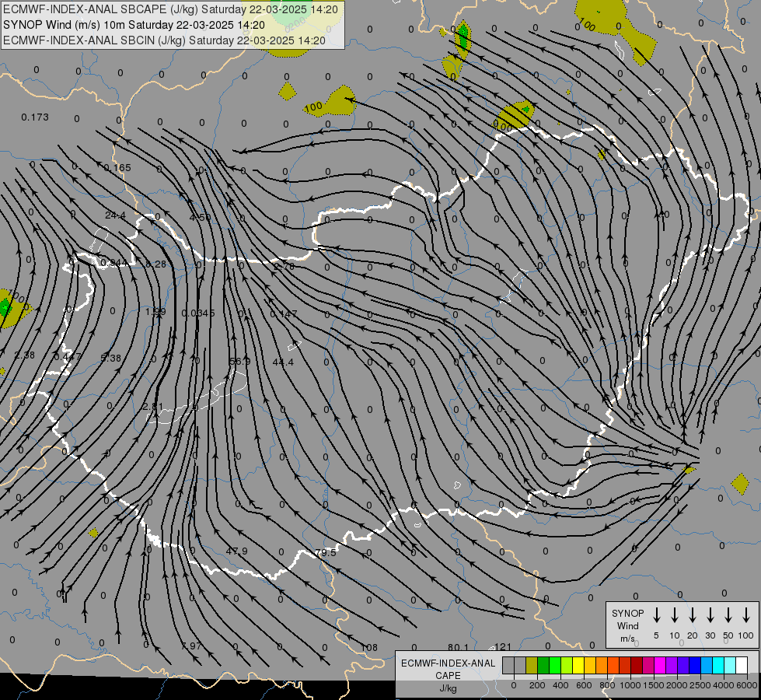Image resolution: width=761 pixels, height=700 pixels.
Task: Click the value 2.38 on the map
Action: click(x=25, y=355)
